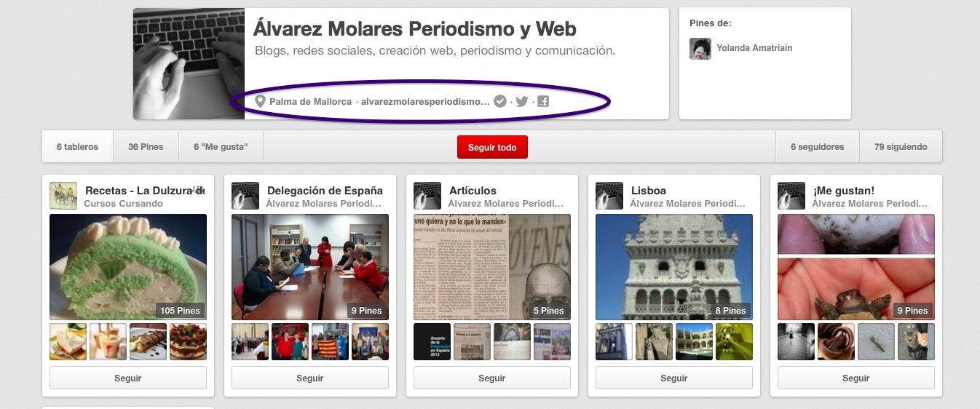Viewport: 980px width, 409px height.
Task: Show the 6 "Me gusta" tab
Action: (x=221, y=146)
